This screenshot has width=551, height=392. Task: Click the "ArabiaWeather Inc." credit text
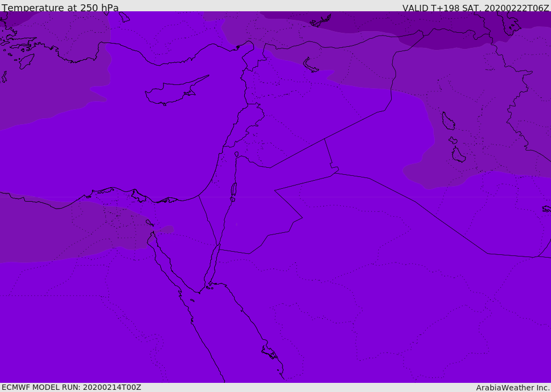[513, 388]
